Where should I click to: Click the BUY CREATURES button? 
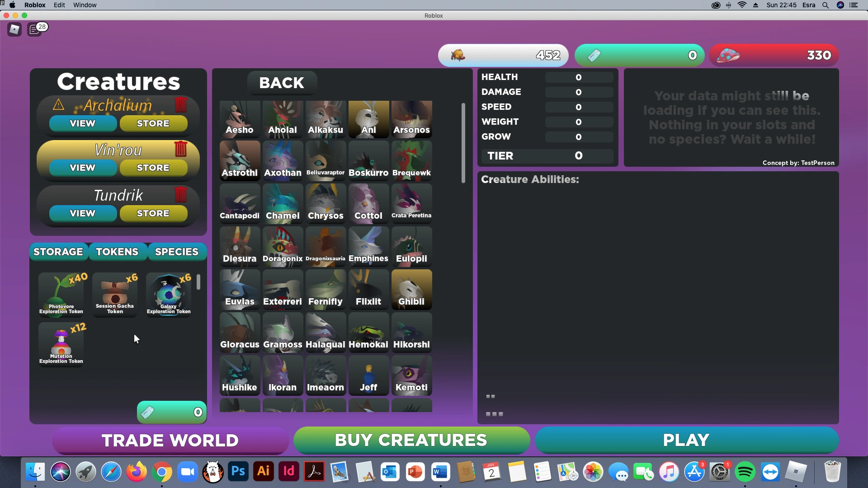tap(411, 440)
